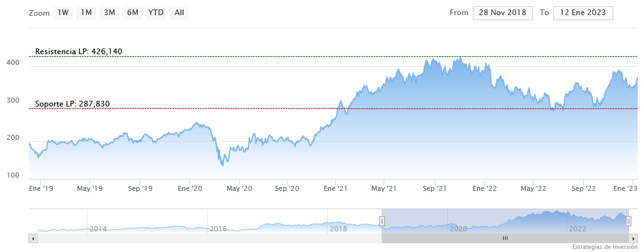
Task: Click 2014 area in navigator
Action: [x=97, y=228]
